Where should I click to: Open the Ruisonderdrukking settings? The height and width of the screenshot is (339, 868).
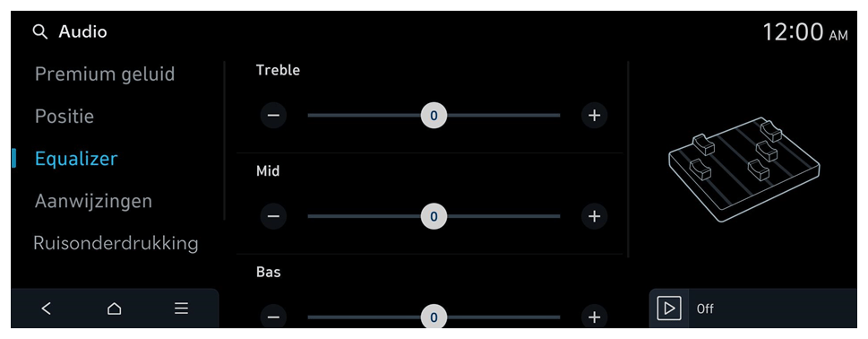[x=116, y=243]
